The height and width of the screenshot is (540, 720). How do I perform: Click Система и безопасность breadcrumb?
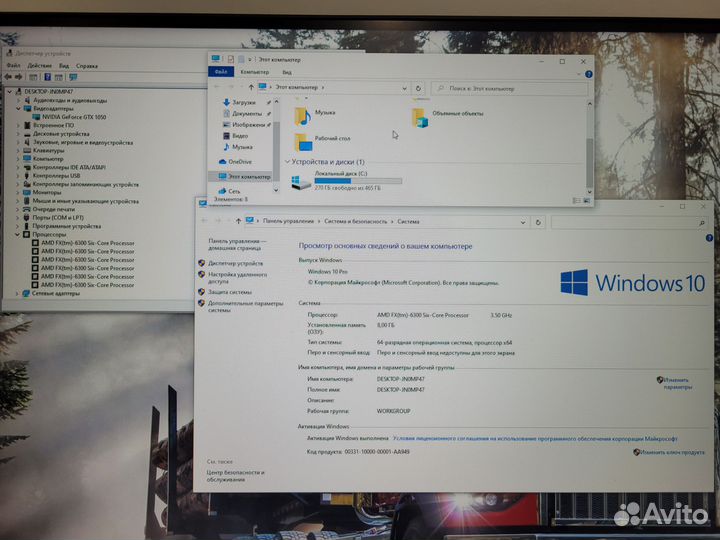356,221
